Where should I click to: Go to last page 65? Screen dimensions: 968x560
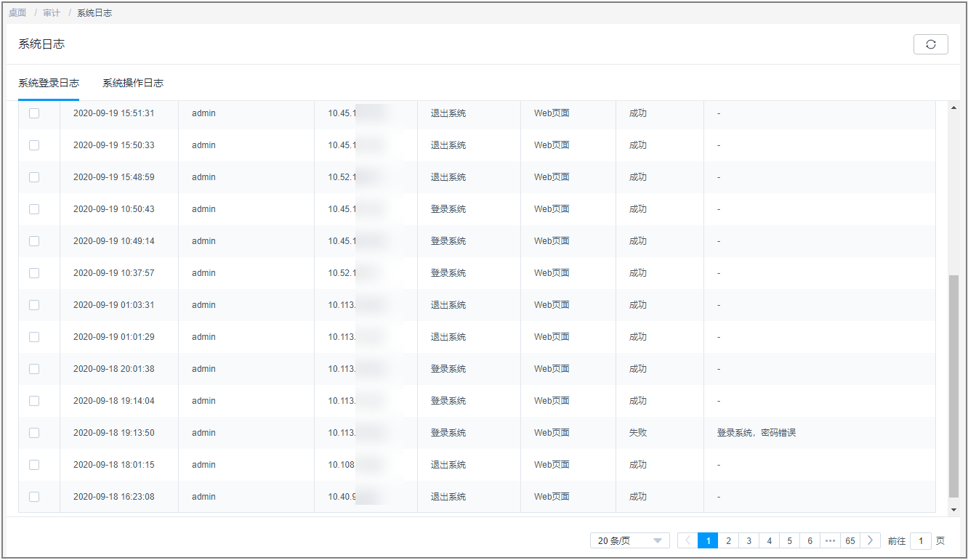(x=850, y=540)
